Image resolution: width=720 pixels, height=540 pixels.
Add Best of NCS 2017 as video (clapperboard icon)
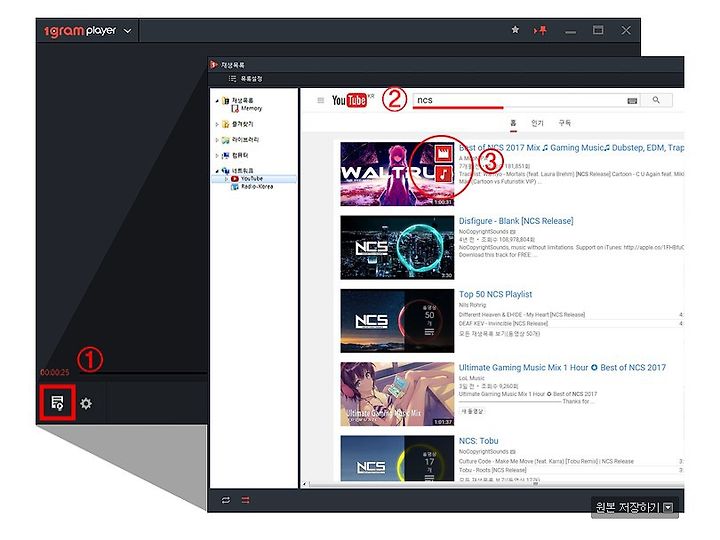coord(444,153)
